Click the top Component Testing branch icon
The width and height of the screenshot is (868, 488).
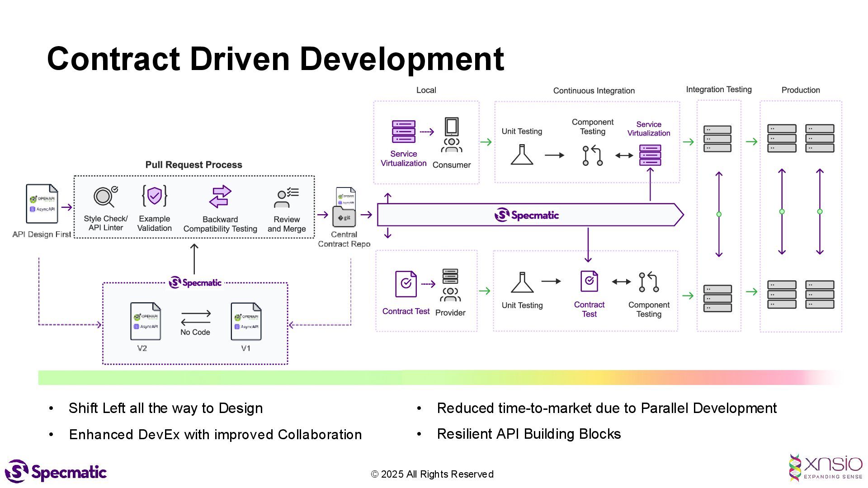(592, 155)
